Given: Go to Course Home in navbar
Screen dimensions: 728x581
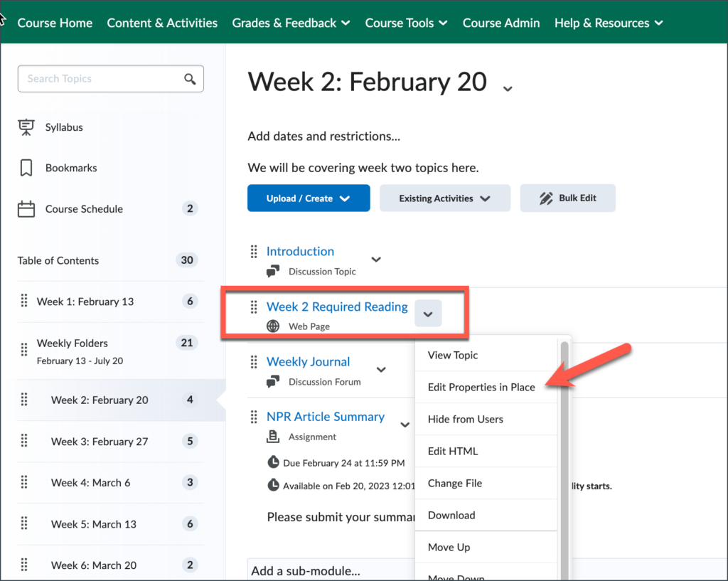Looking at the screenshot, I should [x=55, y=23].
